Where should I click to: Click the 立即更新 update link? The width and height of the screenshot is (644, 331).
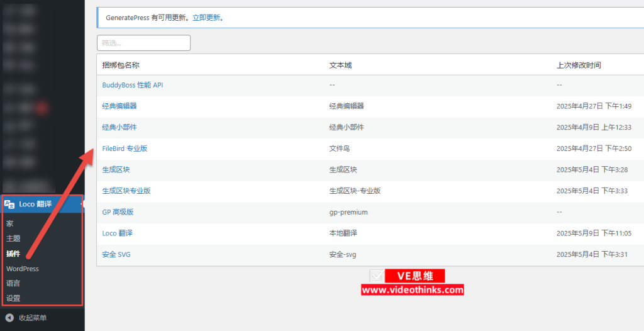(207, 18)
